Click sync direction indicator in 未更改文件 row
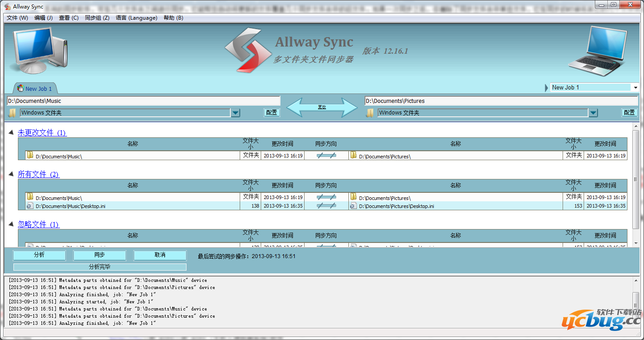 [326, 156]
